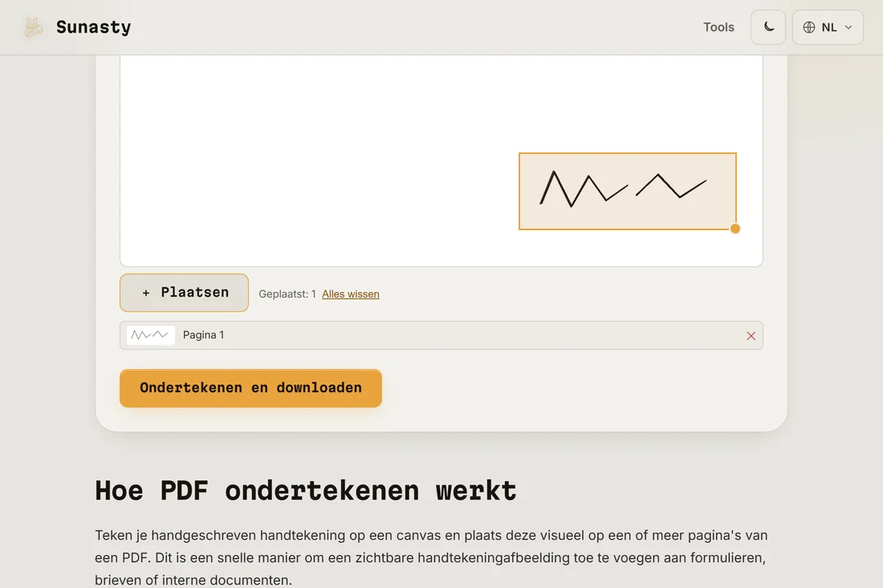The width and height of the screenshot is (883, 588).
Task: Click the + Plaatsen button
Action: tap(184, 293)
